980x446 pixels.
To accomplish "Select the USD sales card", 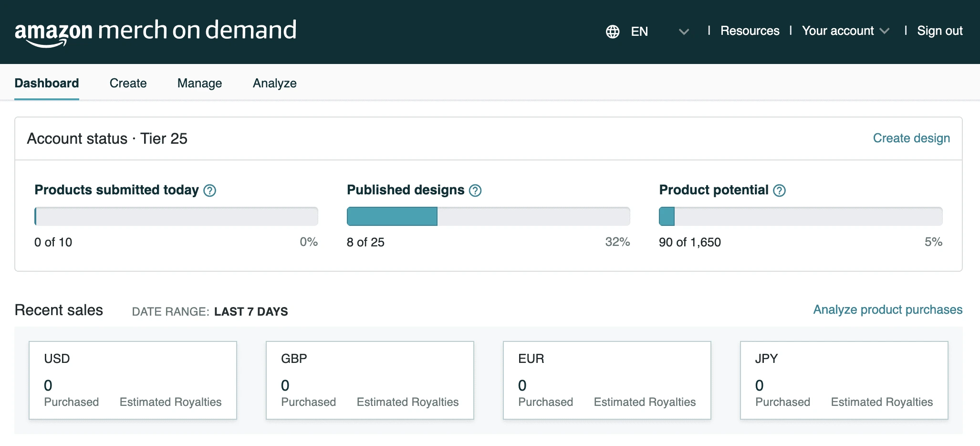I will 133,380.
